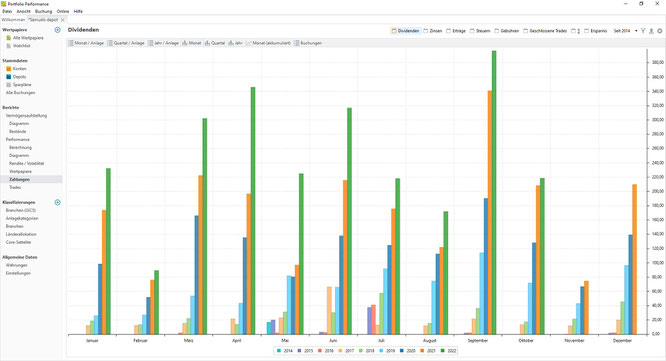Click the Juni 2017 light-orange bar
666x361 pixels.
[329, 310]
